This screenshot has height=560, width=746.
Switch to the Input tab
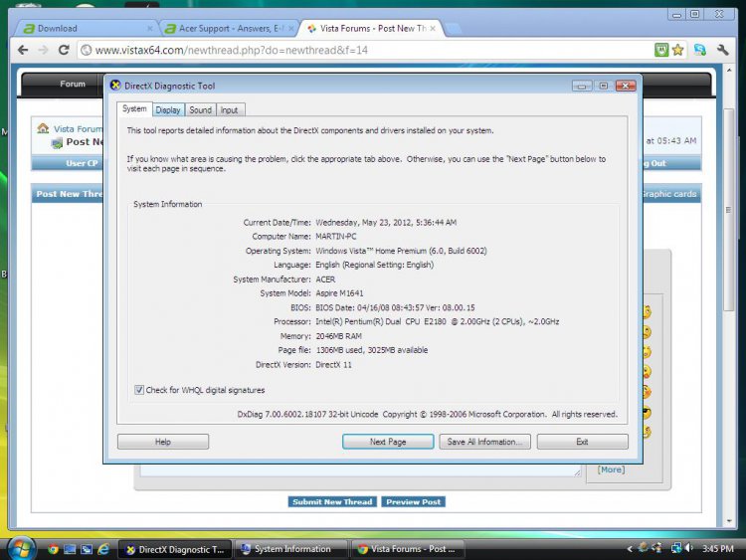coord(229,109)
